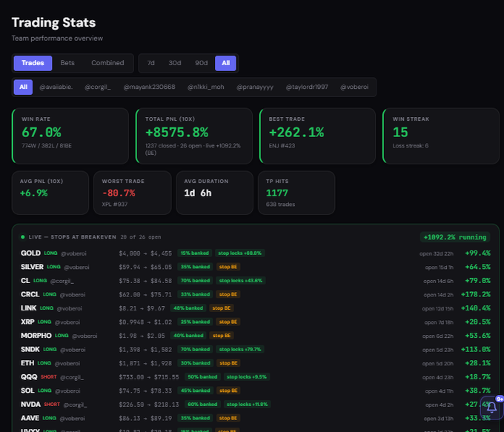Click the Win Rate 67.0% card
This screenshot has height=432, width=504.
point(70,136)
